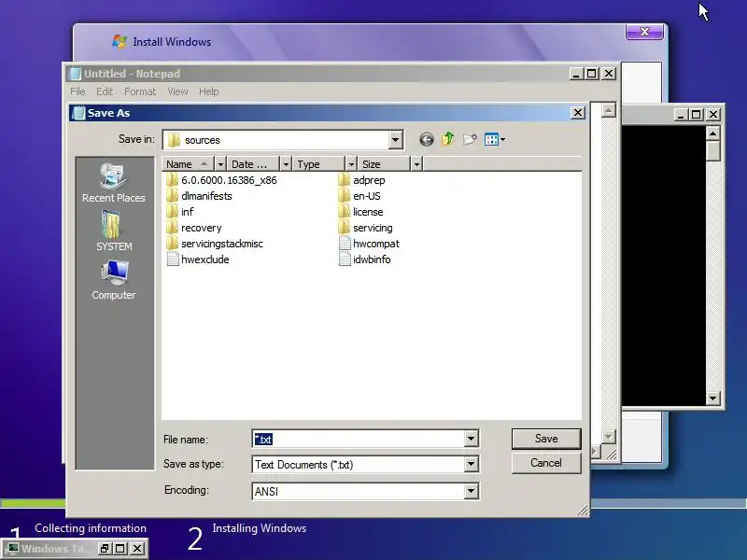Screen dimensions: 747x560
Task: Open the Views menu icon
Action: tap(495, 139)
